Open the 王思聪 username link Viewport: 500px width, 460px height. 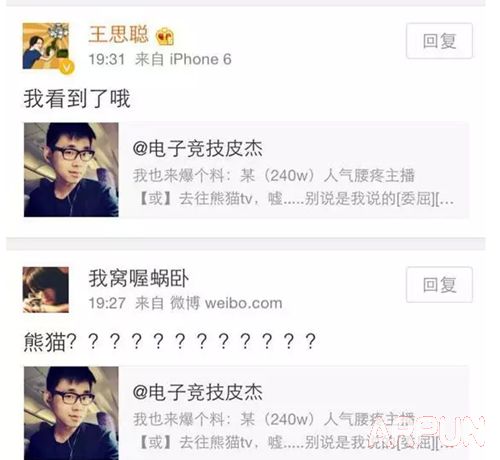pos(119,34)
